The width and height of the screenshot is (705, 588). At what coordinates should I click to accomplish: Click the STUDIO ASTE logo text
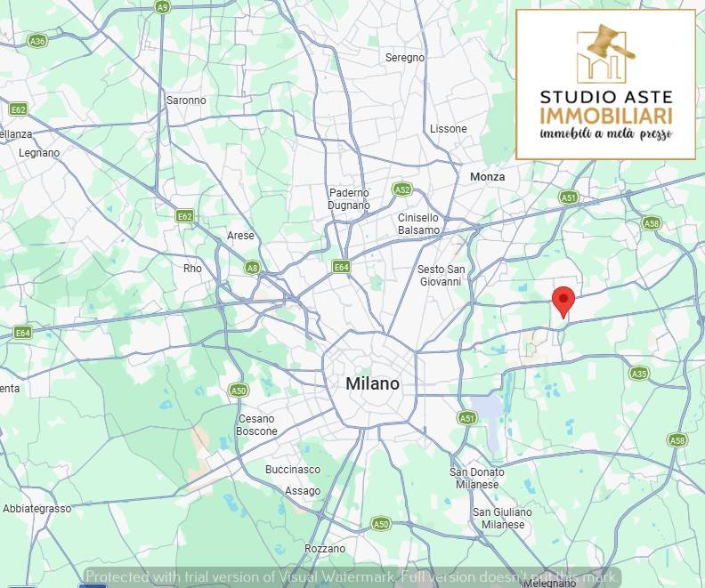point(606,97)
